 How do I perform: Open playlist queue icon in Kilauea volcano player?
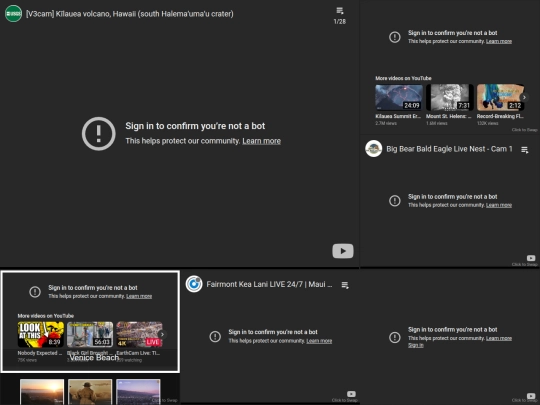point(340,11)
